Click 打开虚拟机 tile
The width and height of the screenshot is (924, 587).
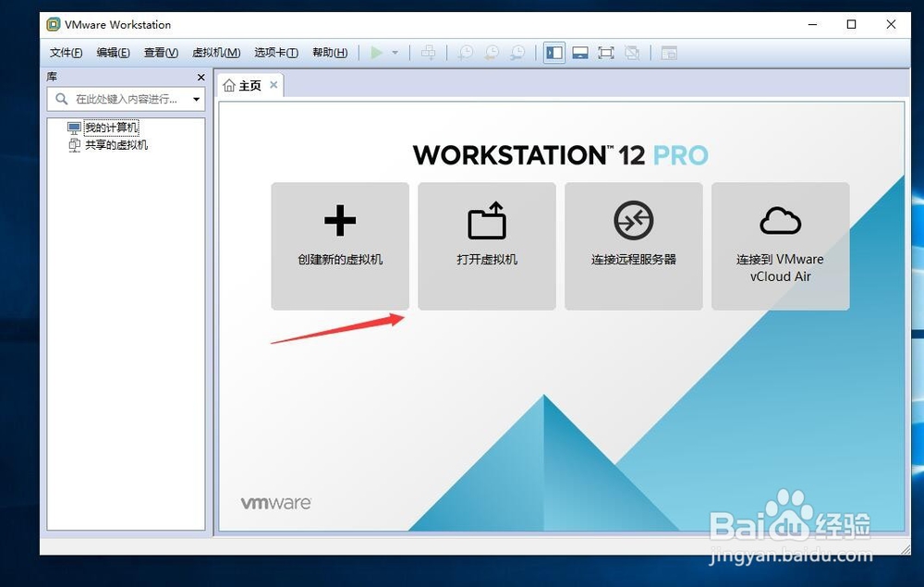pos(487,246)
